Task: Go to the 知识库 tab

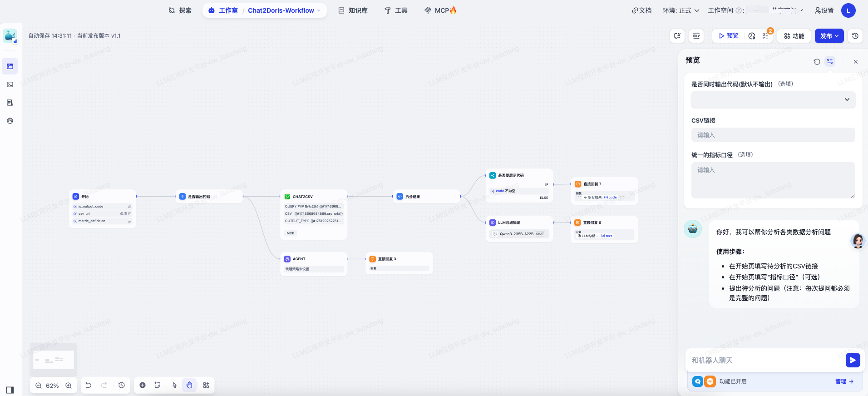Action: point(353,10)
